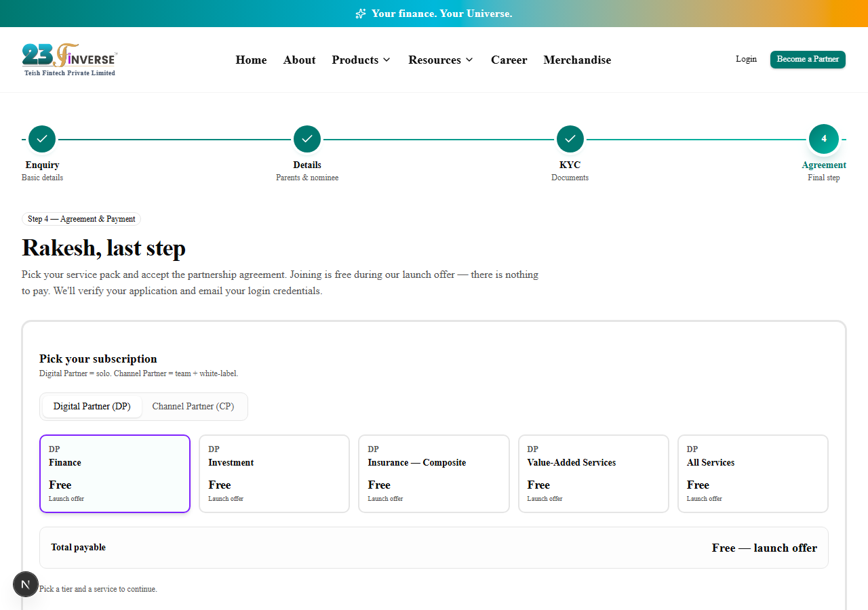Image resolution: width=868 pixels, height=610 pixels.
Task: Open the Career page
Action: (509, 60)
